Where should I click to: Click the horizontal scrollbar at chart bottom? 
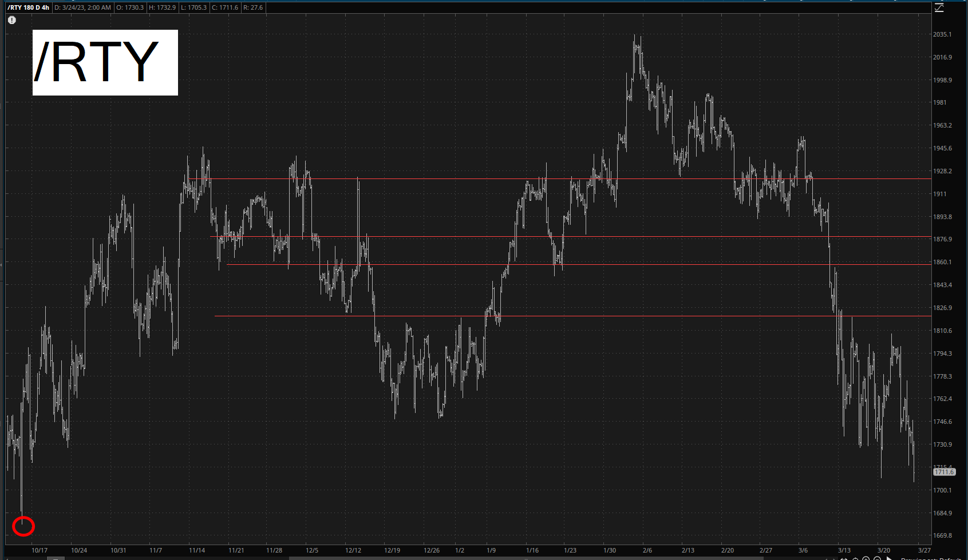click(x=458, y=558)
